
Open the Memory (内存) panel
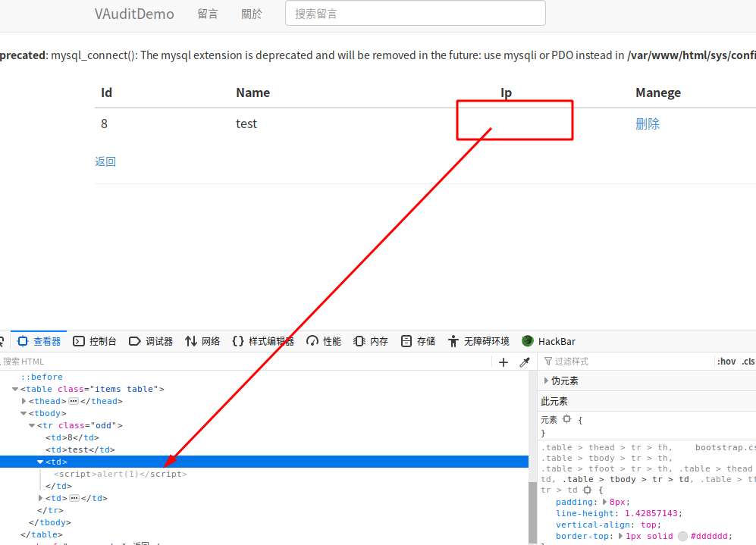pyautogui.click(x=371, y=342)
